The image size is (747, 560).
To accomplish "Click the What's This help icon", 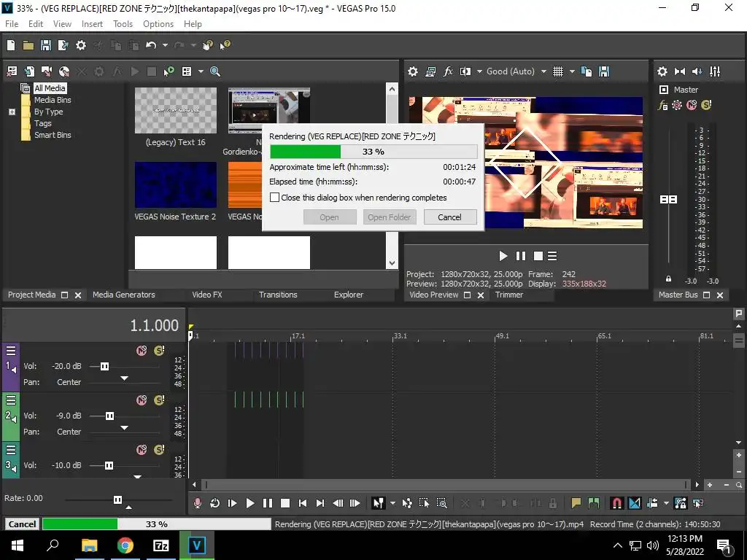I will coord(225,45).
